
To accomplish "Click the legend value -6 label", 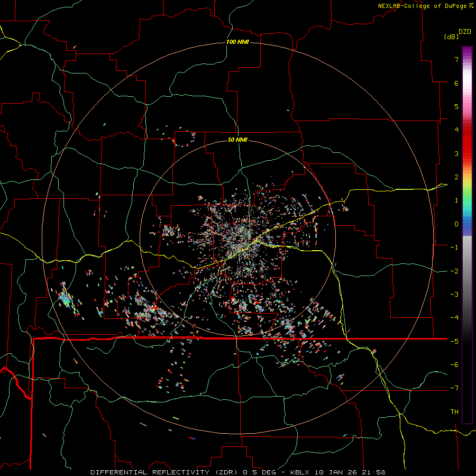I will click(454, 365).
